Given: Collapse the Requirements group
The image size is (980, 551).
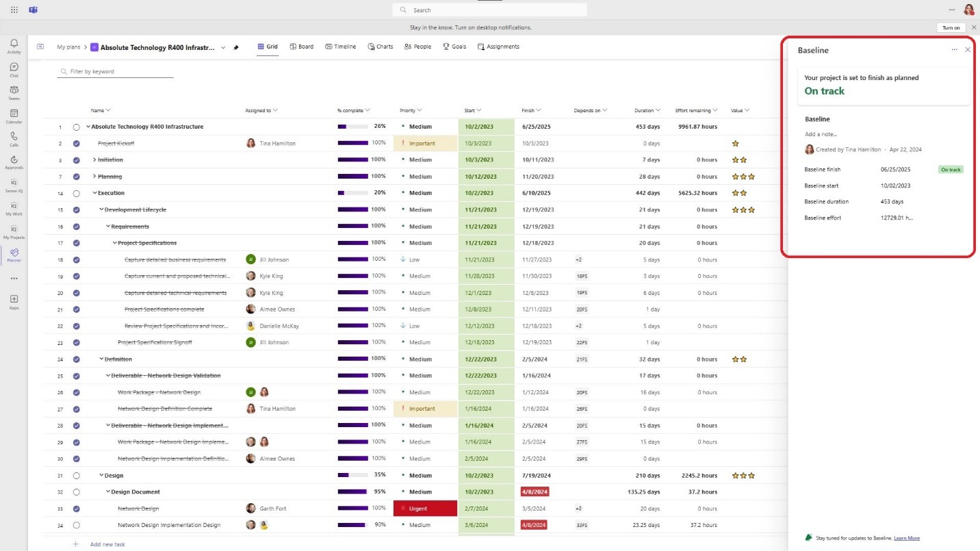Looking at the screenshot, I should (x=108, y=227).
